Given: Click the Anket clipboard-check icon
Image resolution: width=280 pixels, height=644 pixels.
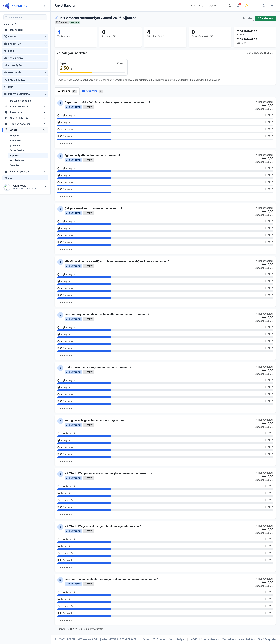Looking at the screenshot, I should pos(6,130).
